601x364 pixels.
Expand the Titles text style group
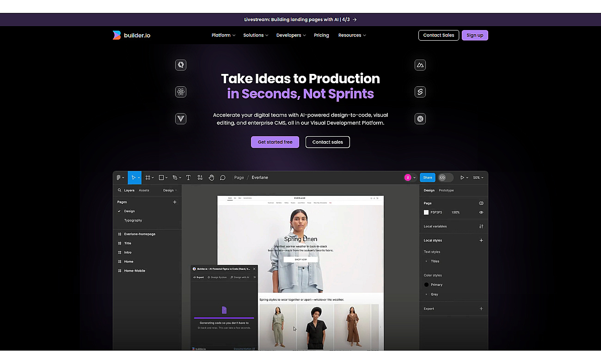click(x=426, y=261)
